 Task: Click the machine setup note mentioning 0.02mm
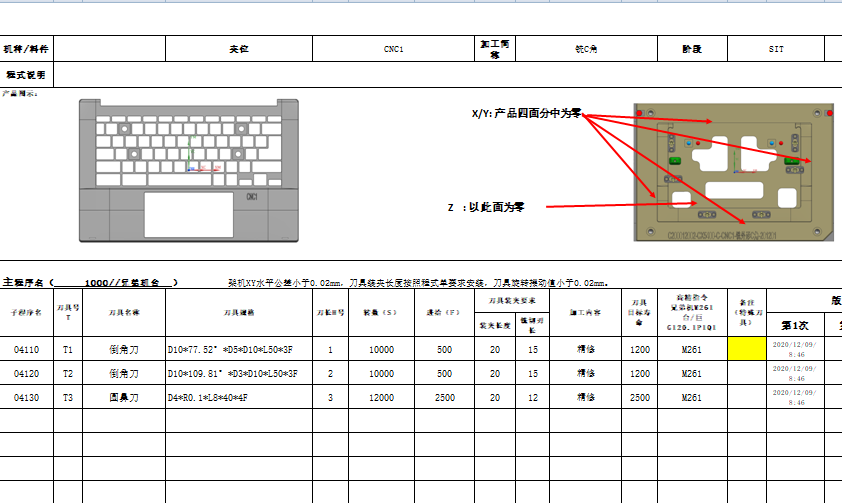(x=418, y=283)
